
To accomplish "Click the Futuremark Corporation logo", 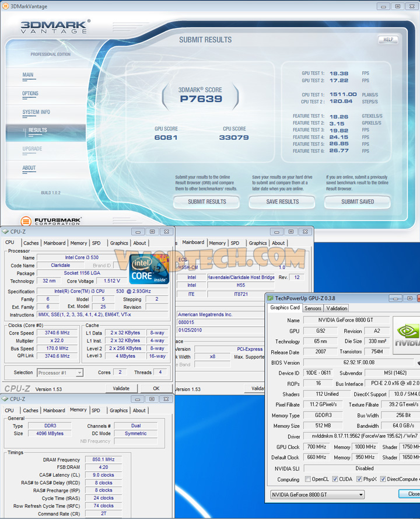I will click(x=51, y=221).
